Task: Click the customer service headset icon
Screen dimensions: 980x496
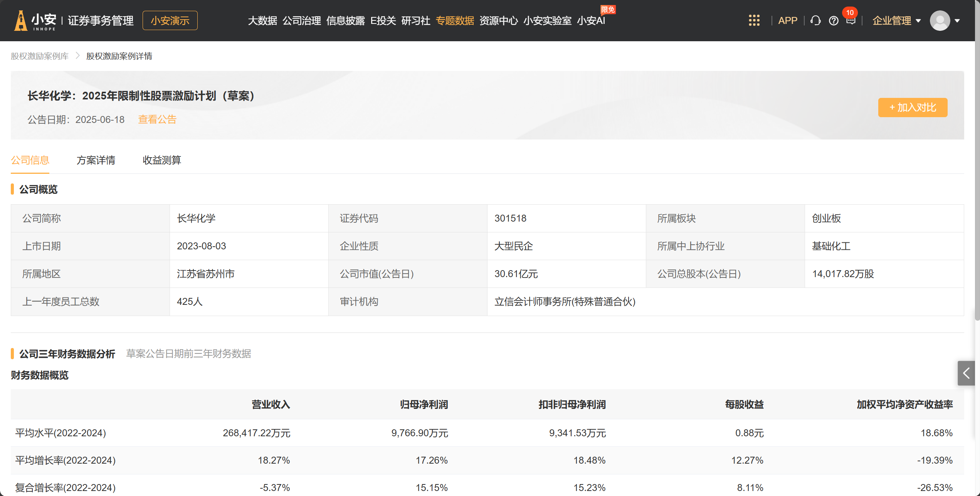Action: [x=815, y=20]
